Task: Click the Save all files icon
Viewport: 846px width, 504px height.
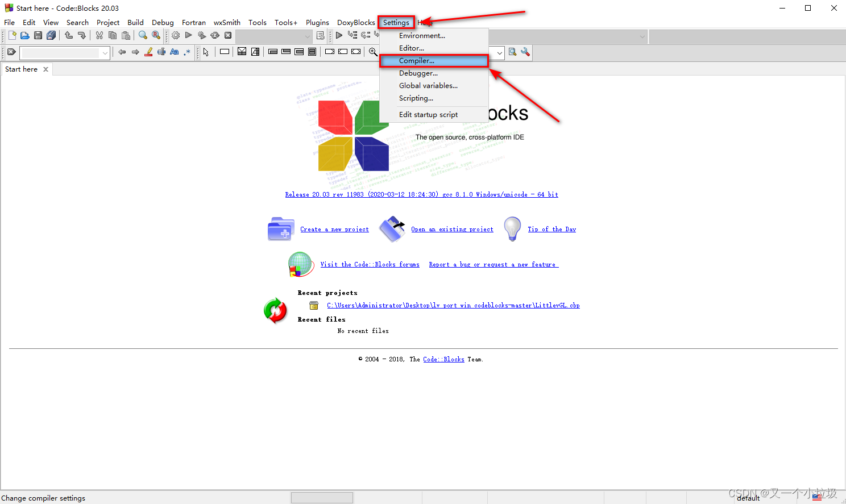Action: (51, 35)
